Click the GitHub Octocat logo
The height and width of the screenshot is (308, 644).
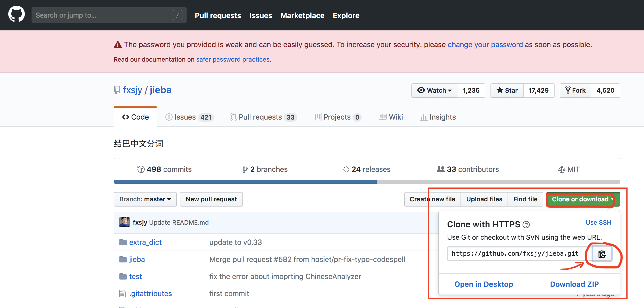tap(17, 14)
